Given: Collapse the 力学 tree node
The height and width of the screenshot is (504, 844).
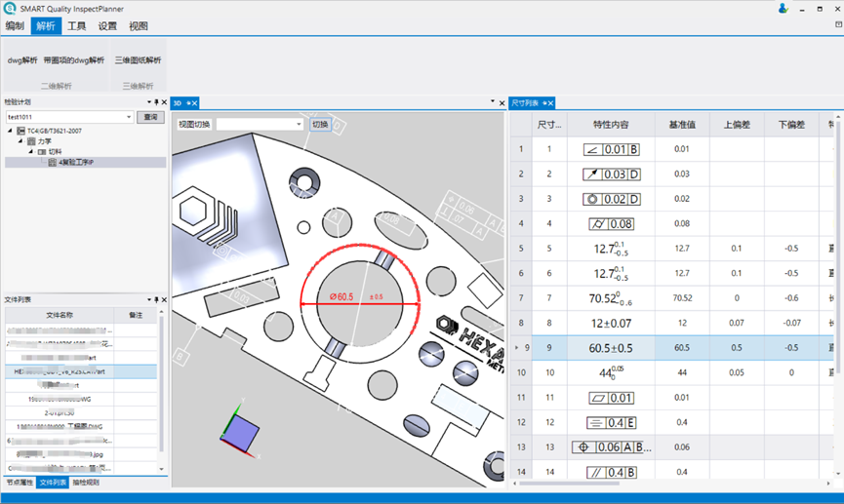Looking at the screenshot, I should coord(20,141).
